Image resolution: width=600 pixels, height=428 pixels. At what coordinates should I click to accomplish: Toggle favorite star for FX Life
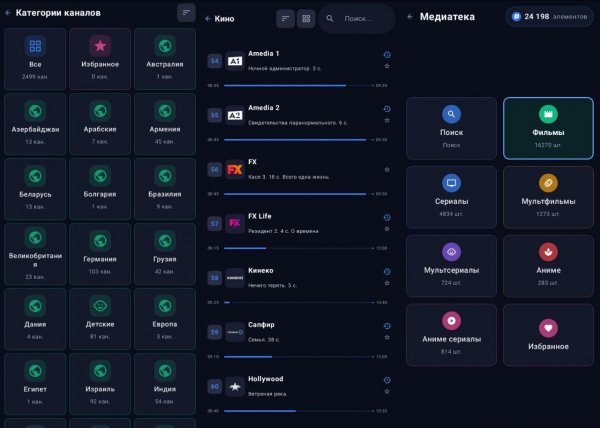tap(387, 229)
